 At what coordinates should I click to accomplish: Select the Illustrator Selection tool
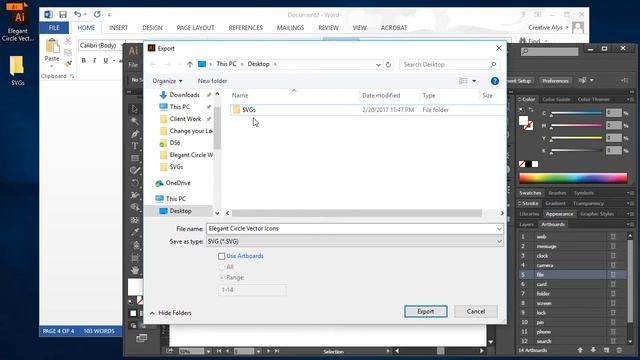click(x=135, y=109)
